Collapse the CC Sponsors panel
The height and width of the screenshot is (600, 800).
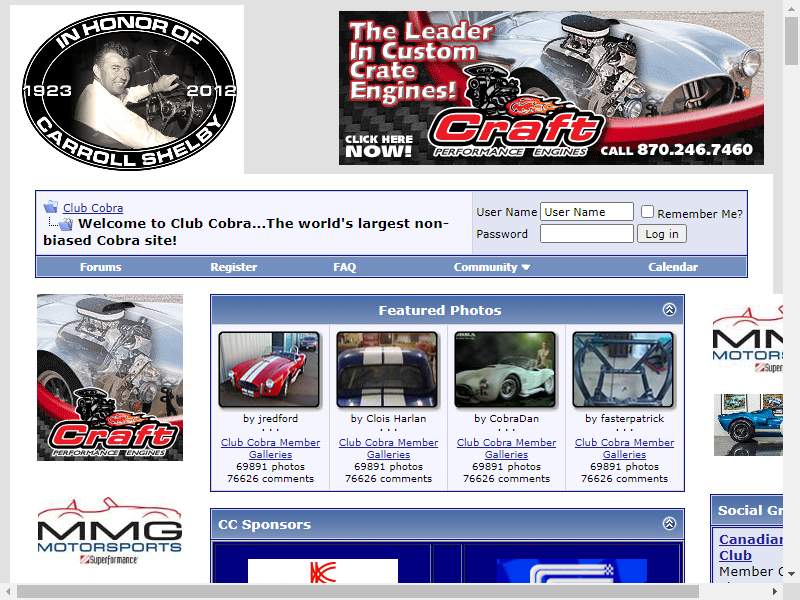click(669, 523)
